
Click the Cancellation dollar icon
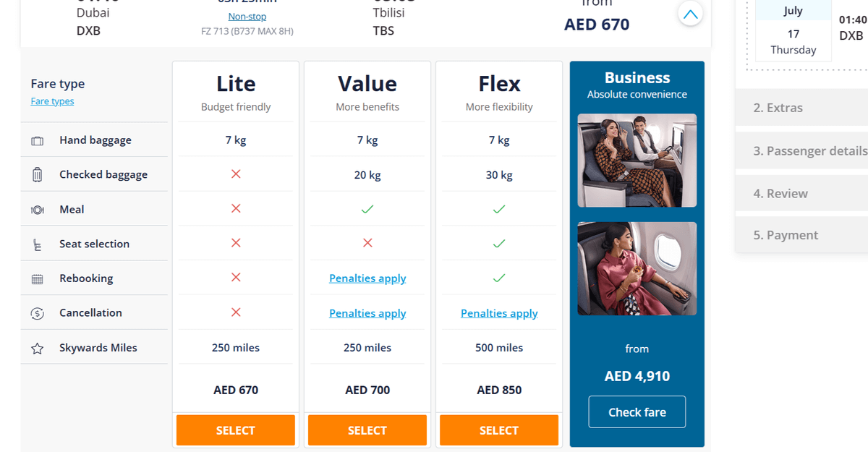pos(38,314)
